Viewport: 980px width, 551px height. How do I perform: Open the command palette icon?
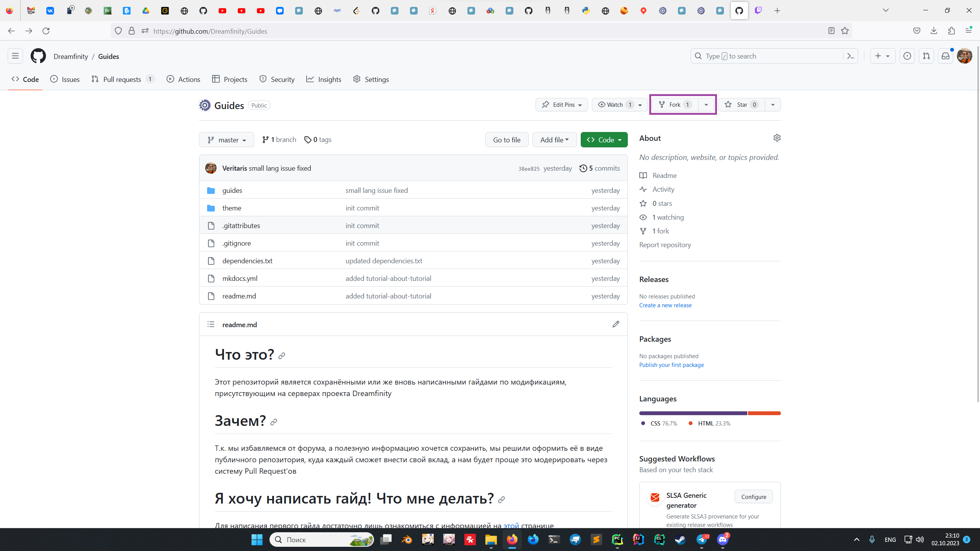(850, 56)
